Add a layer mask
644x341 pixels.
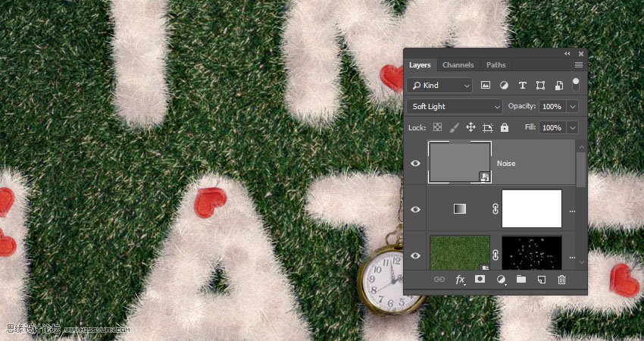(x=480, y=280)
